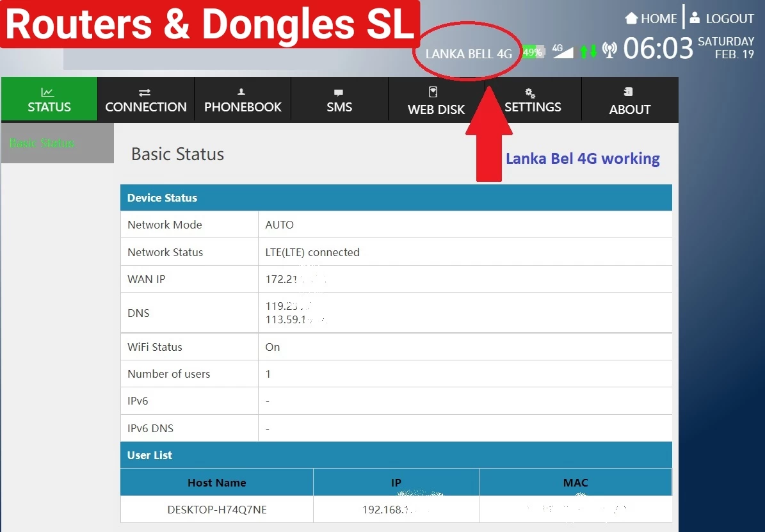Click the battery 49% indicator icon

[533, 52]
